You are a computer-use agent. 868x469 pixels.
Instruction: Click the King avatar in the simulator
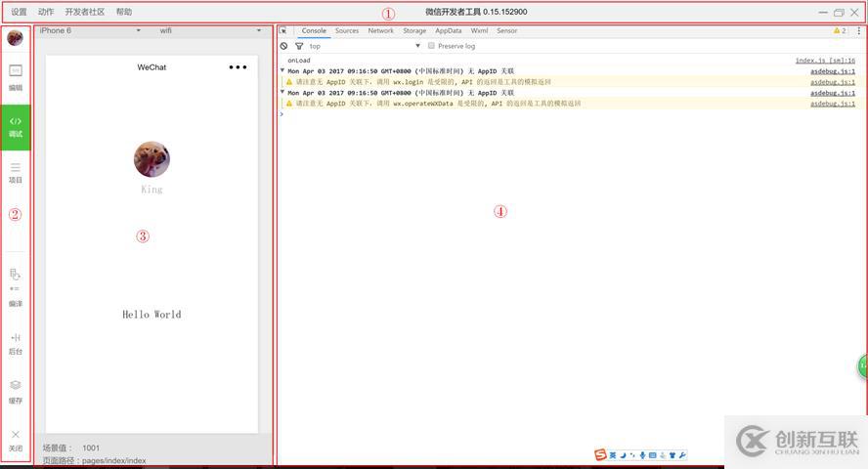coord(152,158)
